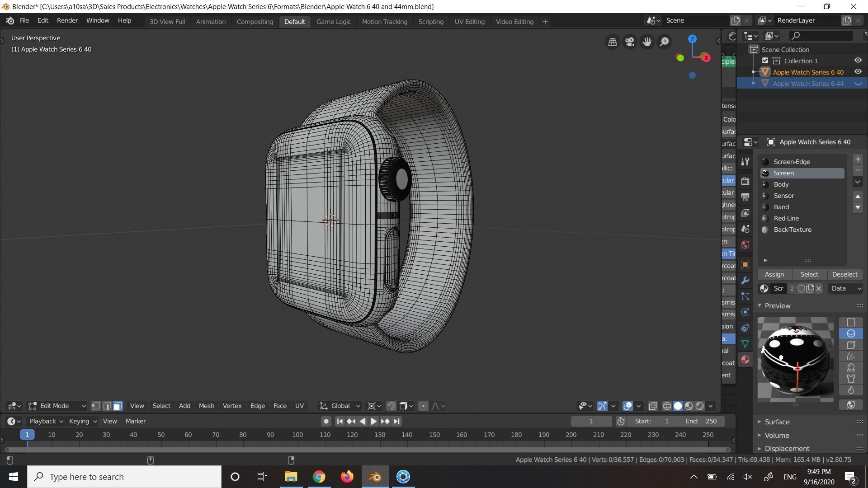Open the View Layer properties tab
Image resolution: width=868 pixels, height=488 pixels.
tap(745, 213)
